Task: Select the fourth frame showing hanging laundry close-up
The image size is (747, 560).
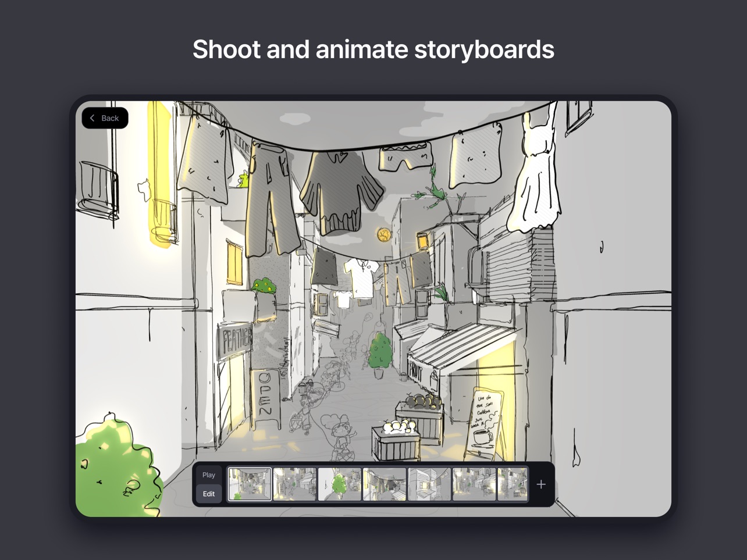Action: pos(385,484)
